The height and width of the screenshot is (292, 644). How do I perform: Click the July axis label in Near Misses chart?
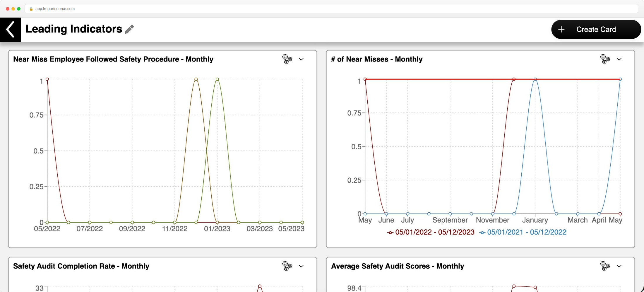[x=407, y=220]
